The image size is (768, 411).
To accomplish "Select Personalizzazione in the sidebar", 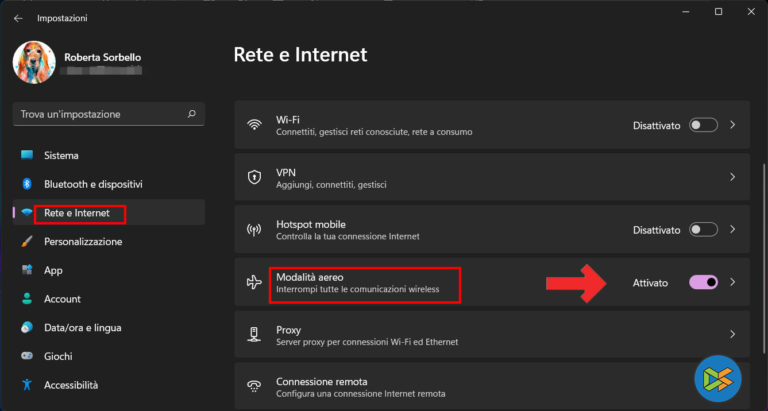I will click(x=83, y=241).
